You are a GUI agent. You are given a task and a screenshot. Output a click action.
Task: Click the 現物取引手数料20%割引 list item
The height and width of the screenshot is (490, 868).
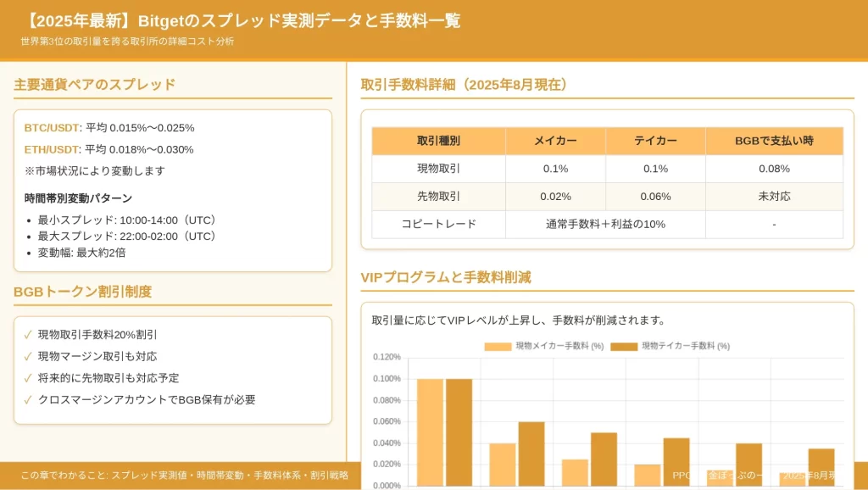(x=97, y=335)
